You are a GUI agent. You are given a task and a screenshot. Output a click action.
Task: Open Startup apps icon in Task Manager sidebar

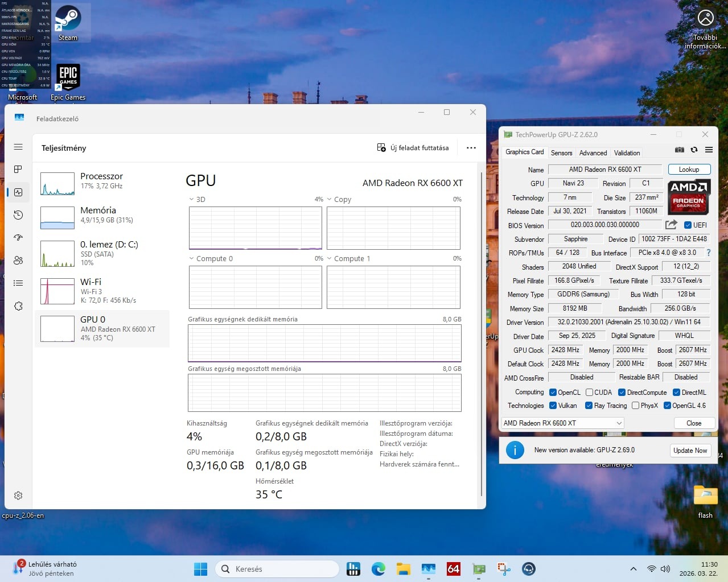18,238
